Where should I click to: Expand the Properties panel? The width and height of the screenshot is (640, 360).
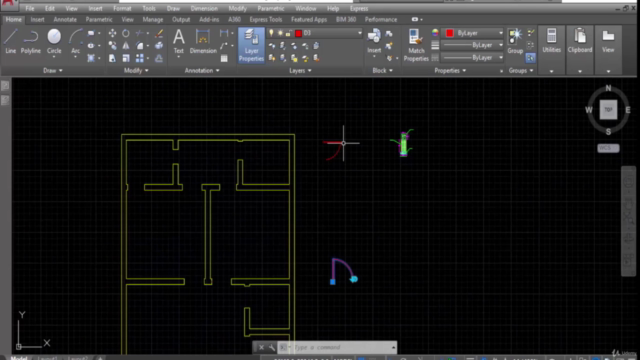click(x=450, y=71)
